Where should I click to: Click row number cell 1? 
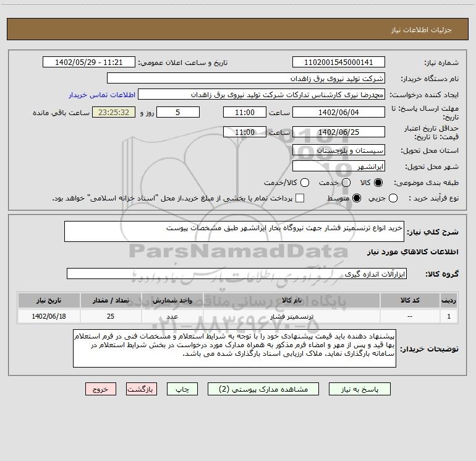(x=449, y=316)
